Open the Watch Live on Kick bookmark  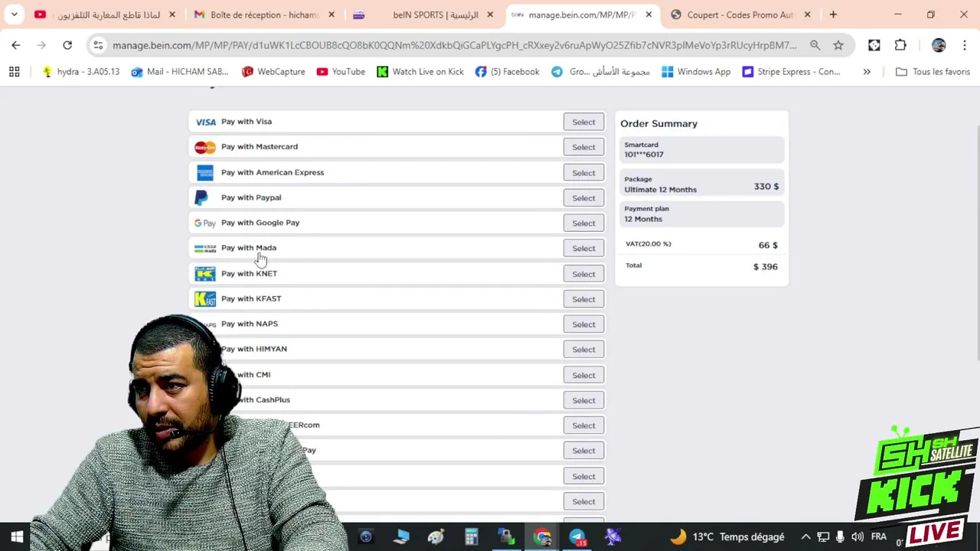click(x=420, y=72)
